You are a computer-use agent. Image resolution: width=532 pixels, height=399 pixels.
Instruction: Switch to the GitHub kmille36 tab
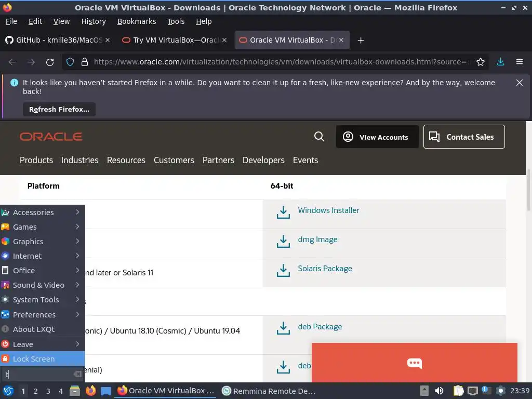[58, 40]
